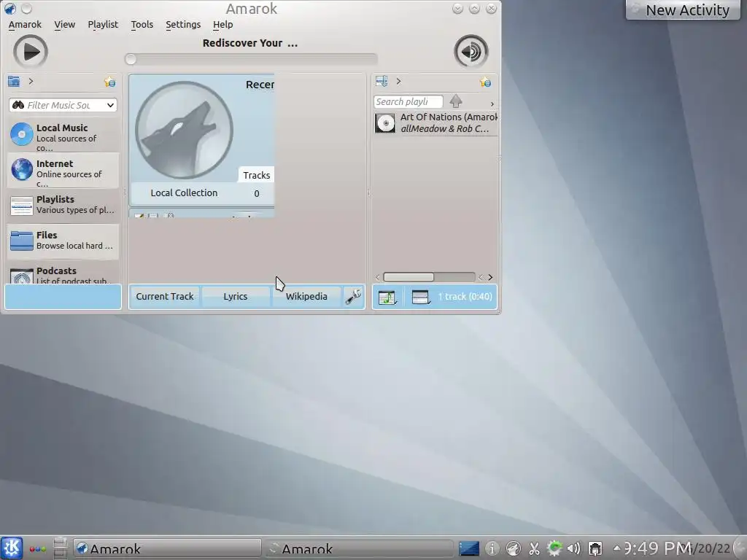This screenshot has width=747, height=560.
Task: Open media sources bookmarks star icon
Action: (x=110, y=82)
